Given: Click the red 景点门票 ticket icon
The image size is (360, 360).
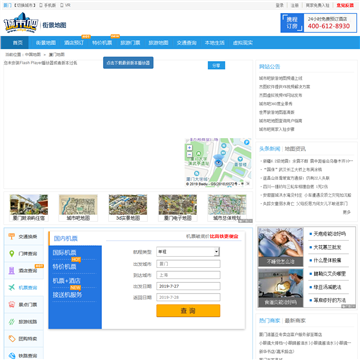Looking at the screenshot, I should pos(12,304).
